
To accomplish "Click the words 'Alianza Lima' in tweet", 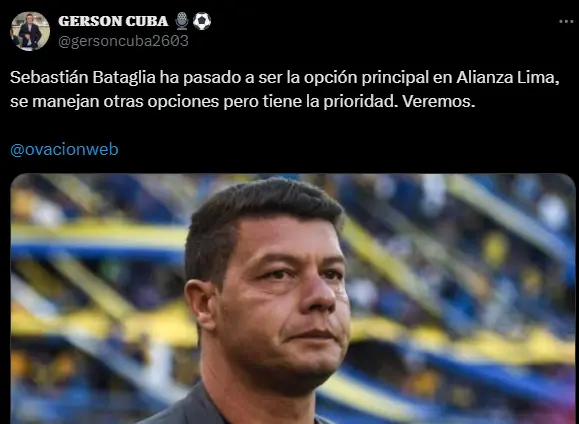I will 506,78.
